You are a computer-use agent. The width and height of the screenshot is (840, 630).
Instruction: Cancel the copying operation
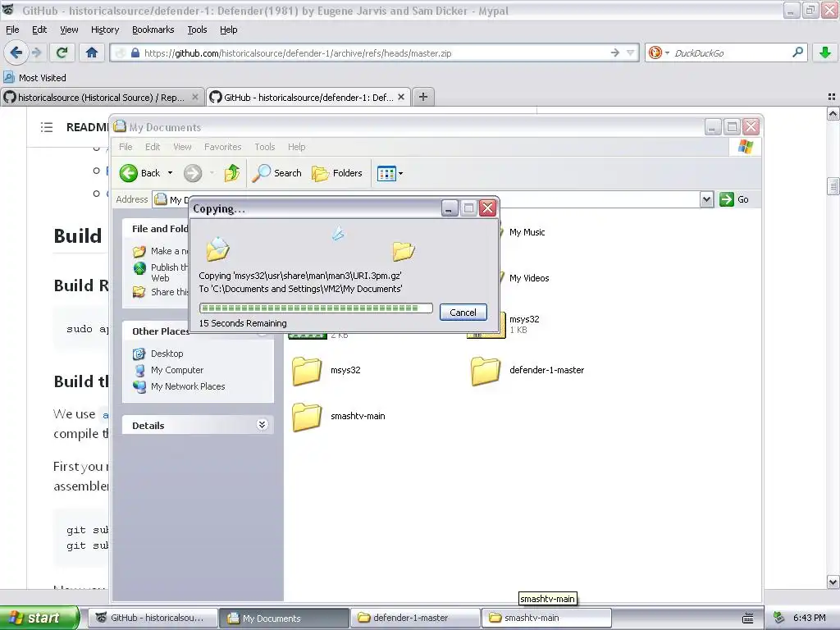point(463,313)
